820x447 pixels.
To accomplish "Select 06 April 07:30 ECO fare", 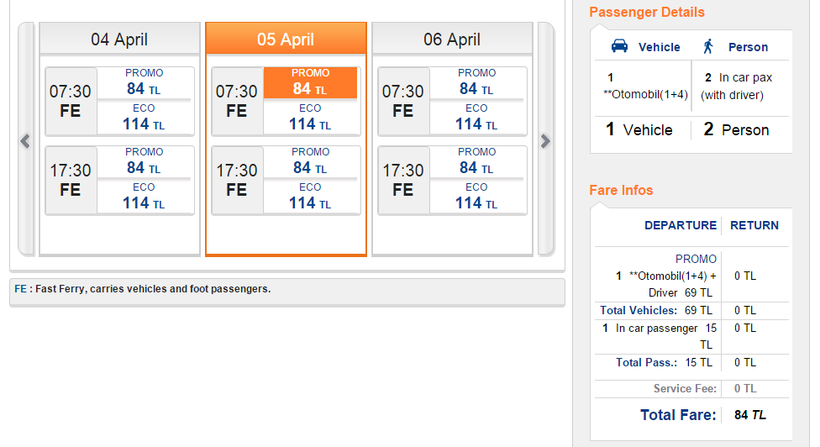I will point(477,118).
